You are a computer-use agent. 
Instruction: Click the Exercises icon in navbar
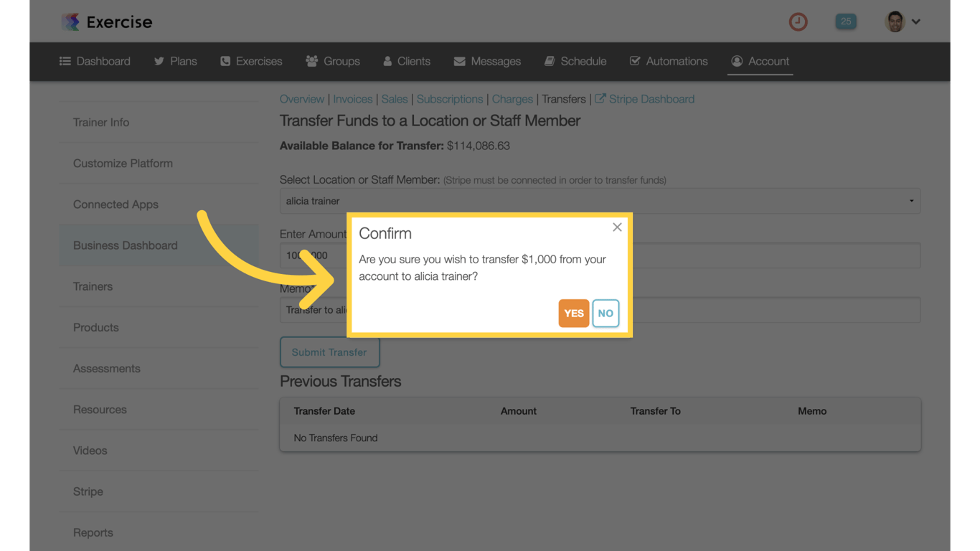pyautogui.click(x=225, y=61)
